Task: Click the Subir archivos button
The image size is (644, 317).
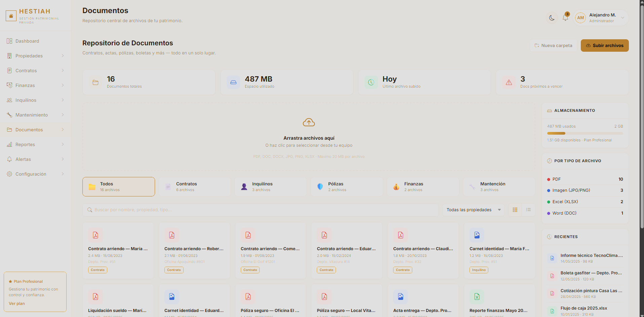Action: coord(605,45)
